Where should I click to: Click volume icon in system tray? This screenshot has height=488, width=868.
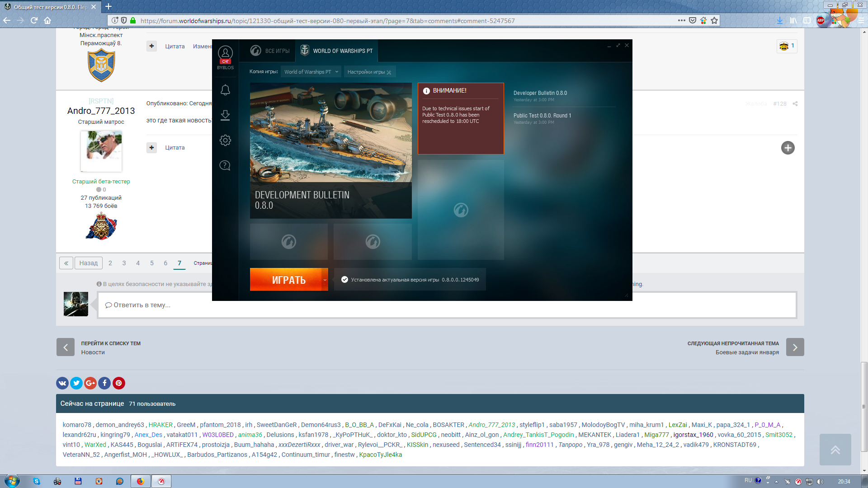820,481
